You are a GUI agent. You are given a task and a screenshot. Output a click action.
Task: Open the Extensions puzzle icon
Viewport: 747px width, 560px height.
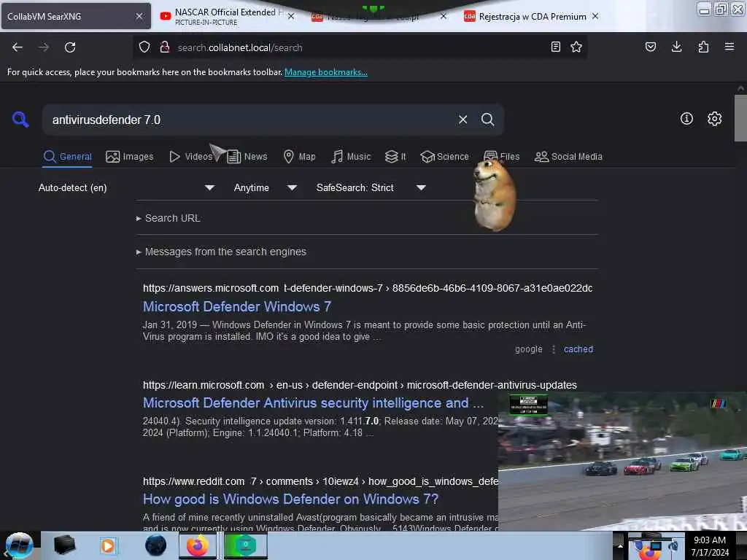tap(703, 47)
